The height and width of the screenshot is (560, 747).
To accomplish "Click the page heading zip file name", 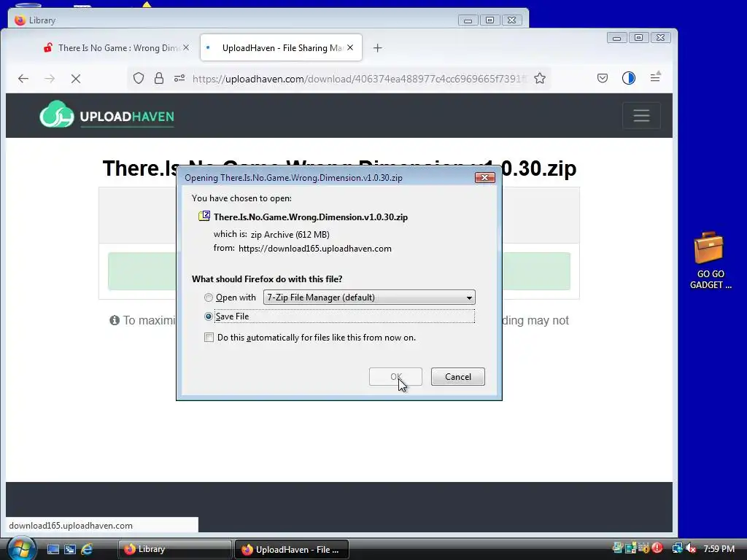I will [x=339, y=168].
